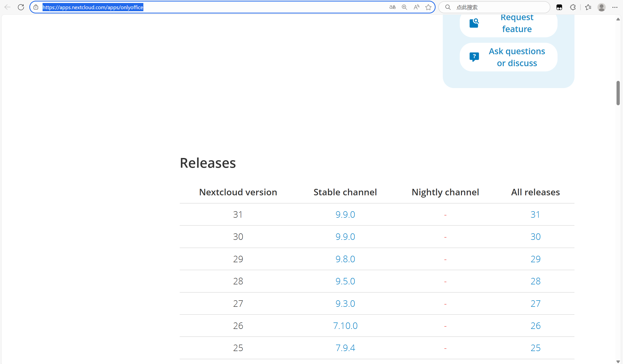Open the Favorites list icon
This screenshot has height=364, width=623.
click(588, 7)
